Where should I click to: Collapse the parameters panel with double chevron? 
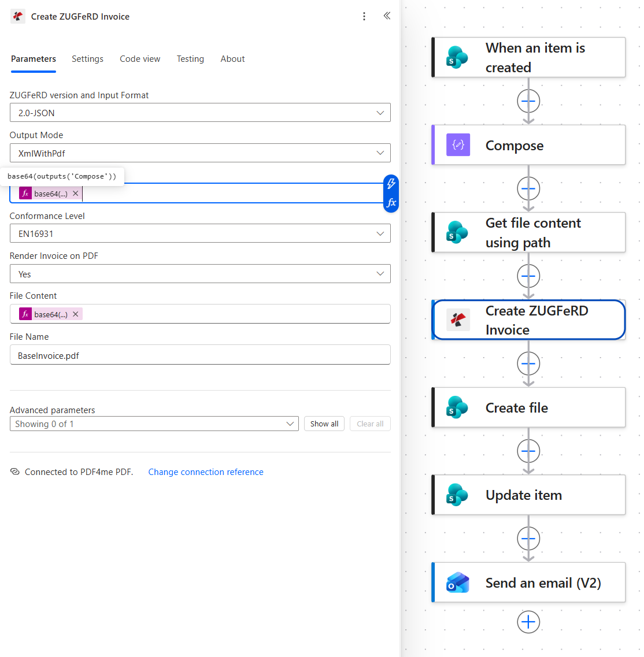(387, 16)
